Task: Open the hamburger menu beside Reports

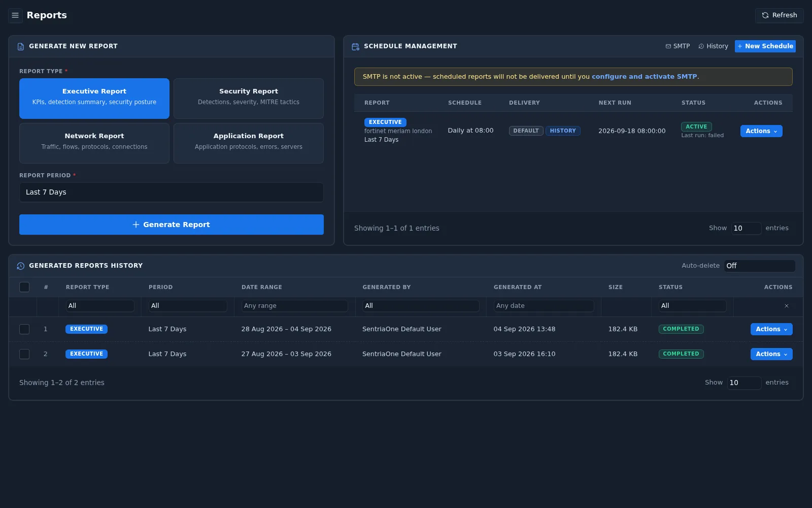Action: [15, 15]
